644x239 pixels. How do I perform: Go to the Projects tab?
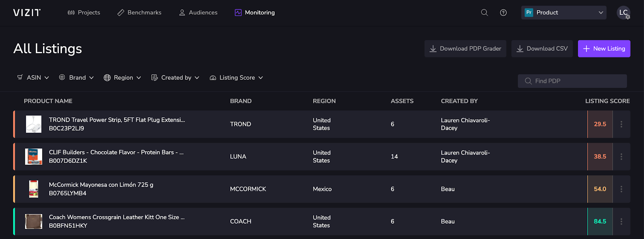pyautogui.click(x=84, y=12)
